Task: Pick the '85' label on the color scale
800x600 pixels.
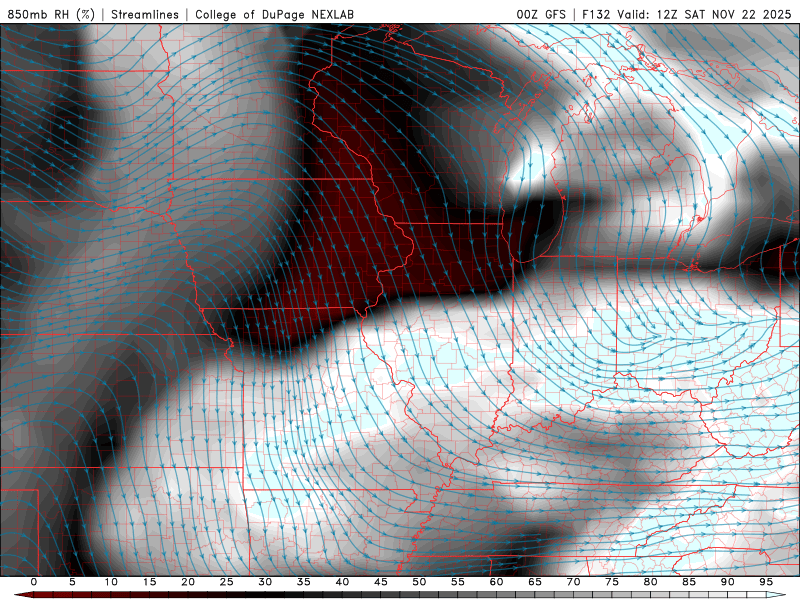Action: (689, 582)
